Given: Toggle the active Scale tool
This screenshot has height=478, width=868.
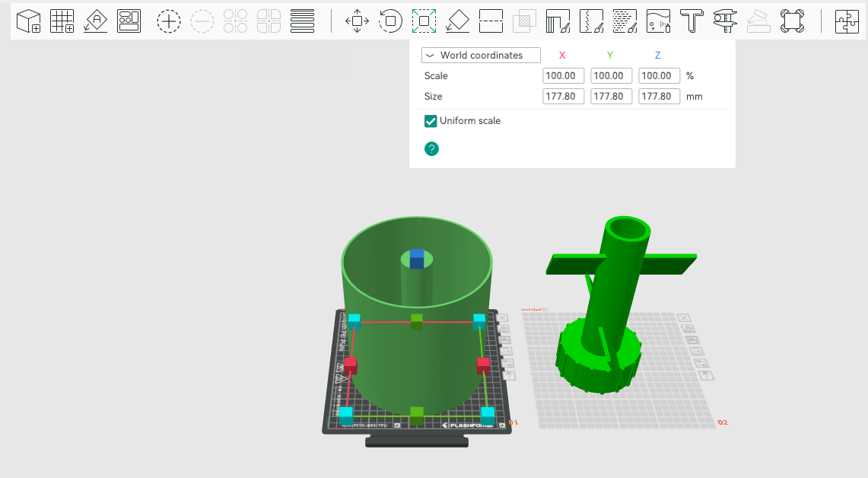Looking at the screenshot, I should click(x=424, y=21).
